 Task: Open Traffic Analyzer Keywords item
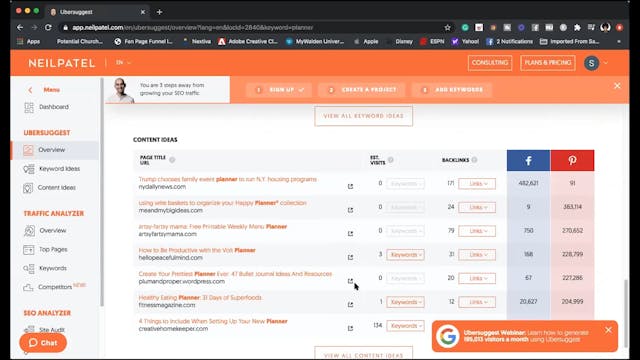coord(53,268)
